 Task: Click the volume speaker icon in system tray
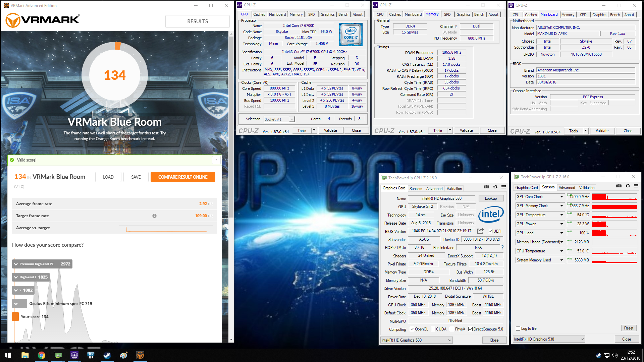614,355
